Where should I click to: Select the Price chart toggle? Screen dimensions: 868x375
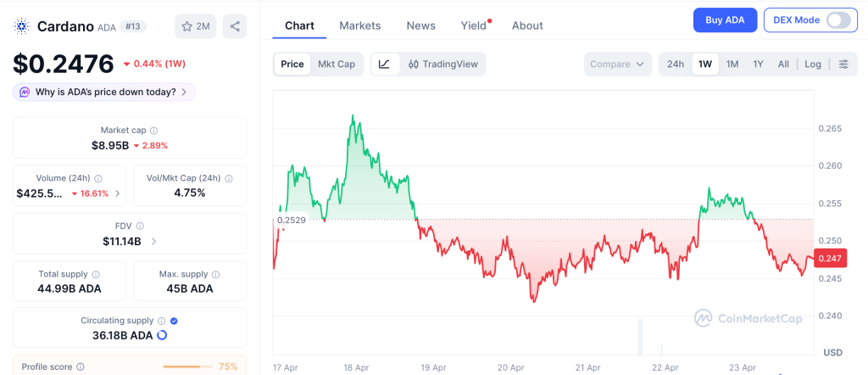tap(292, 64)
